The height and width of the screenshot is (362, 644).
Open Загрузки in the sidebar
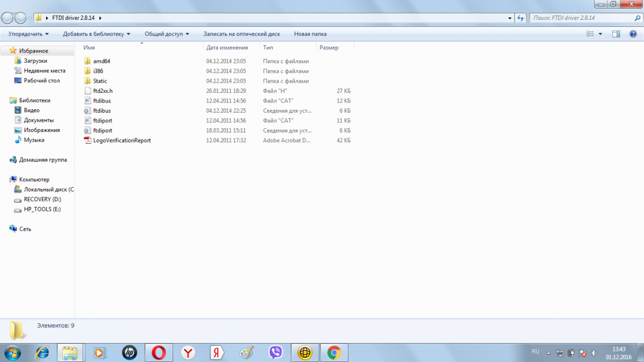coord(35,61)
